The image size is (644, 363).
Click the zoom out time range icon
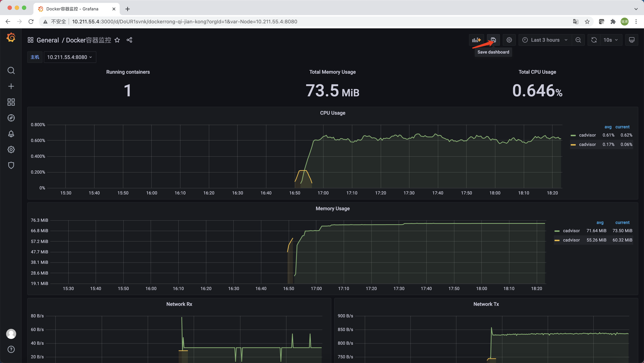click(578, 40)
